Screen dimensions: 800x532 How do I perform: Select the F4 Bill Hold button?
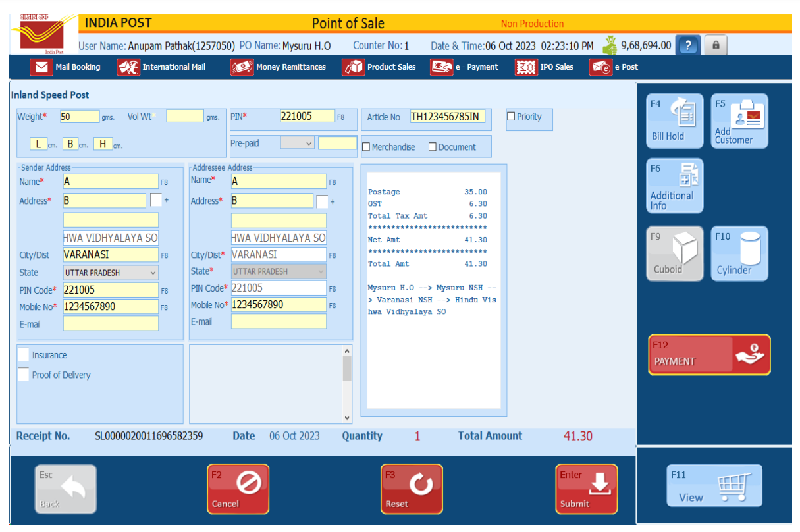(x=674, y=121)
